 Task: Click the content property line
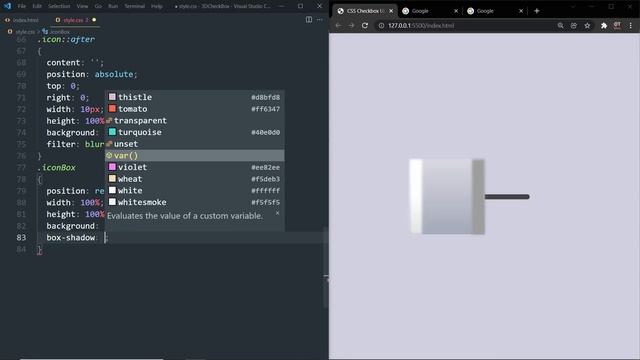point(75,62)
